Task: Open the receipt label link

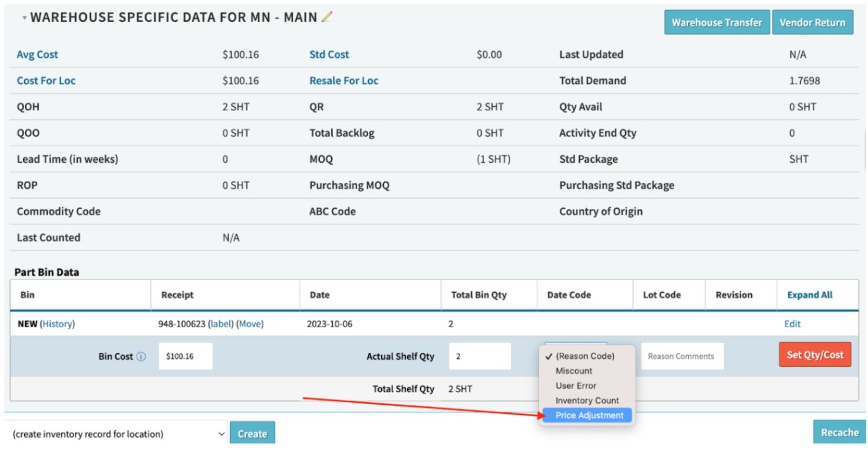Action: (222, 324)
